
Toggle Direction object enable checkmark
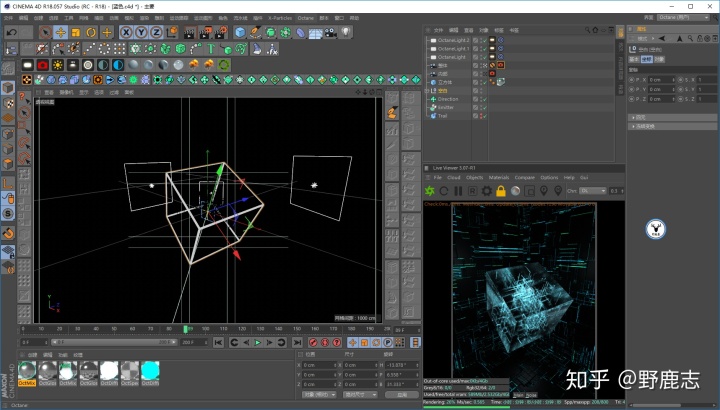484,99
